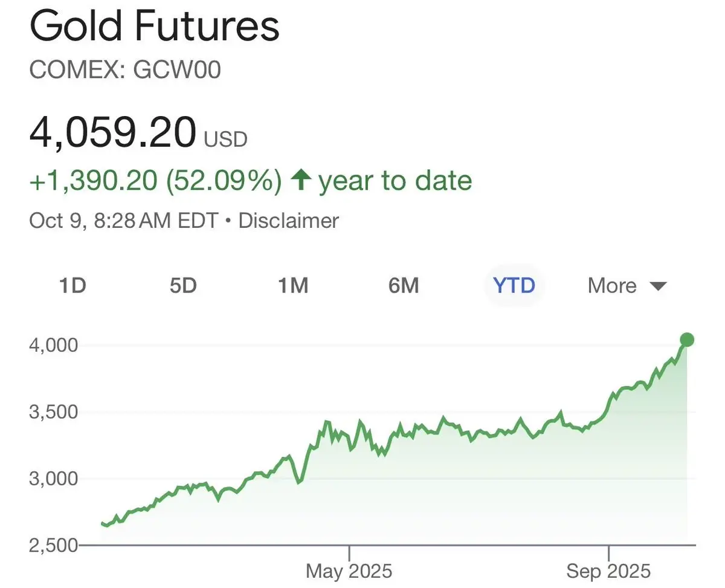
Task: Click the Gold Futures title
Action: tap(154, 27)
